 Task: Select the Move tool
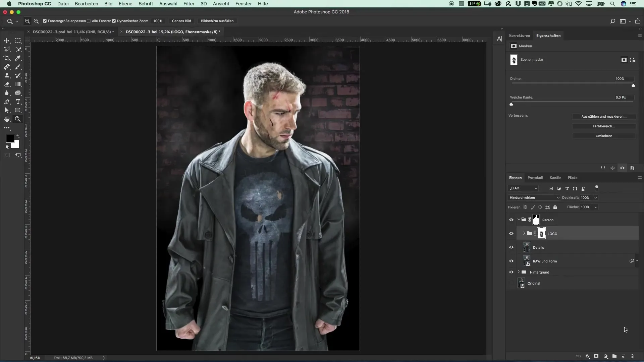(x=7, y=41)
